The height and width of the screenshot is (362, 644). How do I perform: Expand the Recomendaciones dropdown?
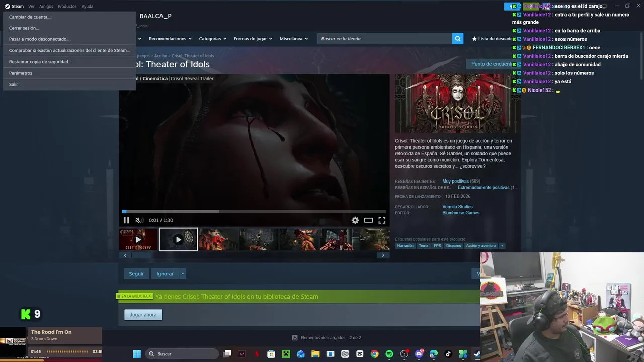coord(170,39)
